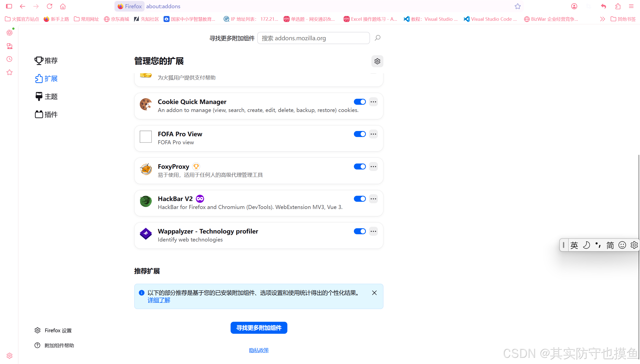The image size is (640, 364).
Task: Open more options for FOFA Pro View
Action: [373, 134]
